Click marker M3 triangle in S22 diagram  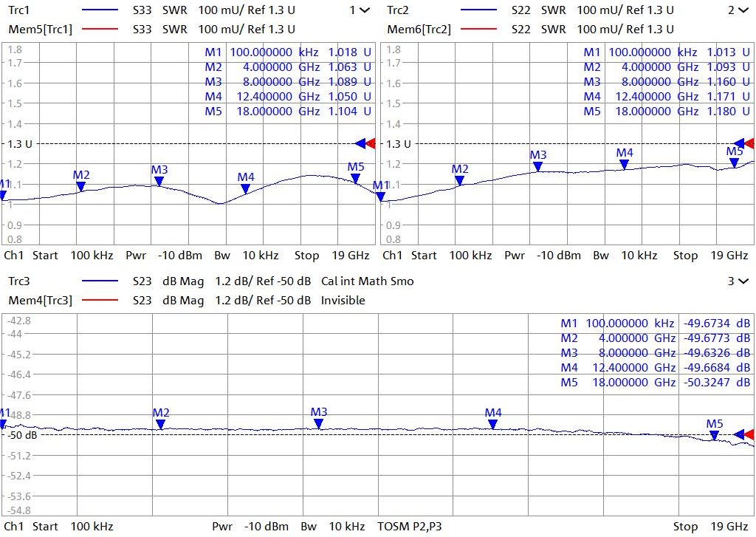(x=538, y=166)
